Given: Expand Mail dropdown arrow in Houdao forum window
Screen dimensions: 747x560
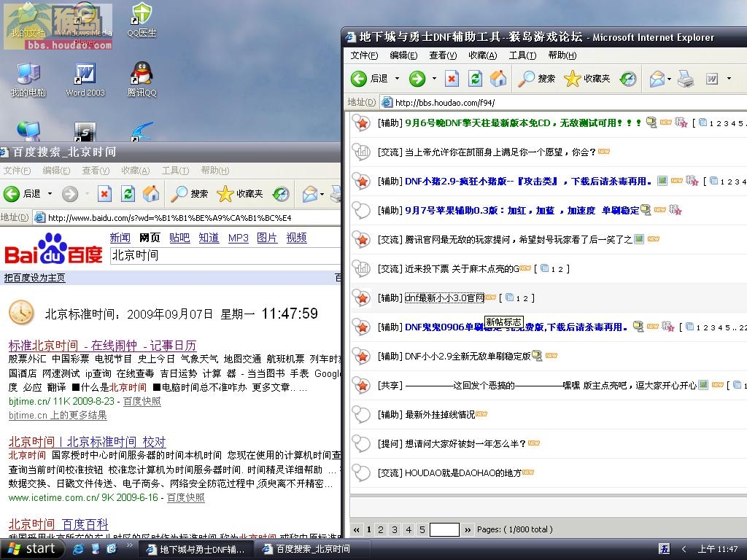Looking at the screenshot, I should pos(670,79).
